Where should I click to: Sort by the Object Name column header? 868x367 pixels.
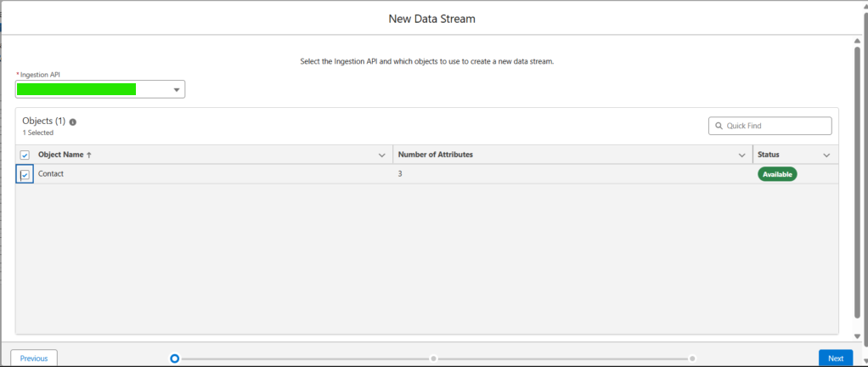coord(61,155)
